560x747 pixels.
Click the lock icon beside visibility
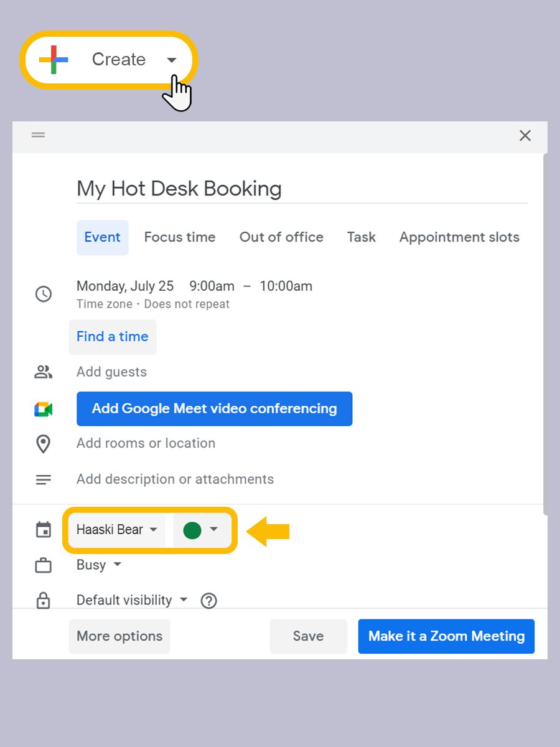coord(43,601)
